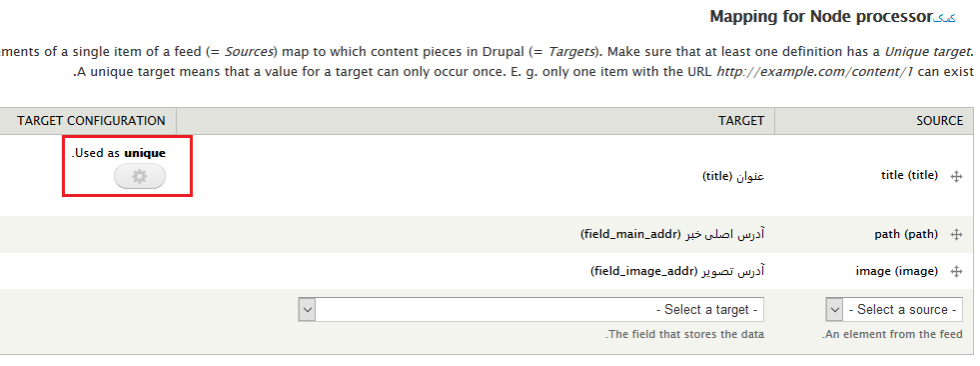Grab the drag handle beside title (title)
This screenshot has width=980, height=366.
(x=956, y=177)
